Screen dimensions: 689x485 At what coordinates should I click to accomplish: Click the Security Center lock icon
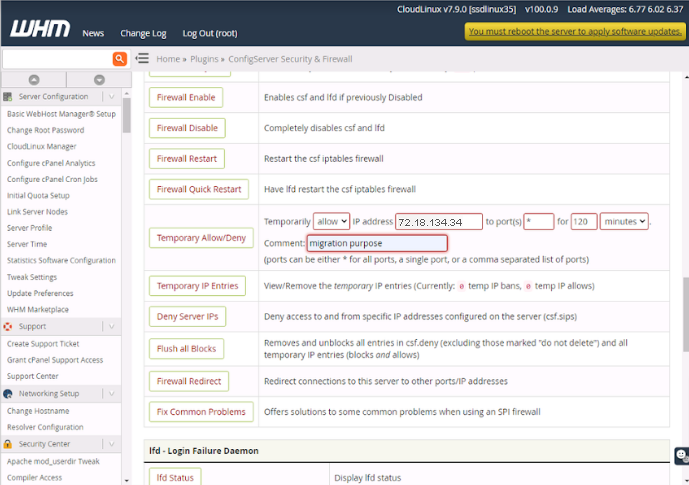click(x=7, y=444)
